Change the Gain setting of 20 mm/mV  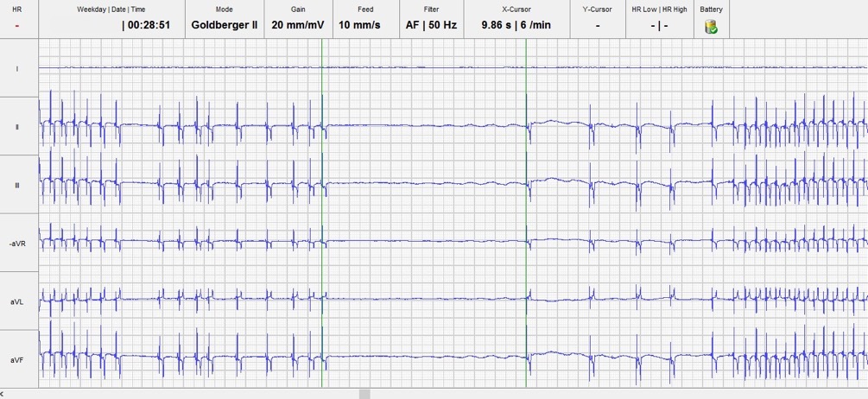297,25
